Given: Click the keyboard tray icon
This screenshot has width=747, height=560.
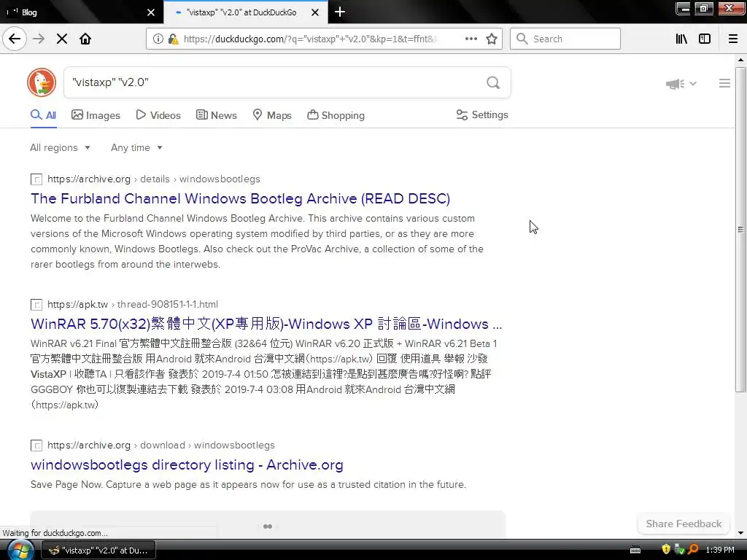Looking at the screenshot, I should (635, 551).
